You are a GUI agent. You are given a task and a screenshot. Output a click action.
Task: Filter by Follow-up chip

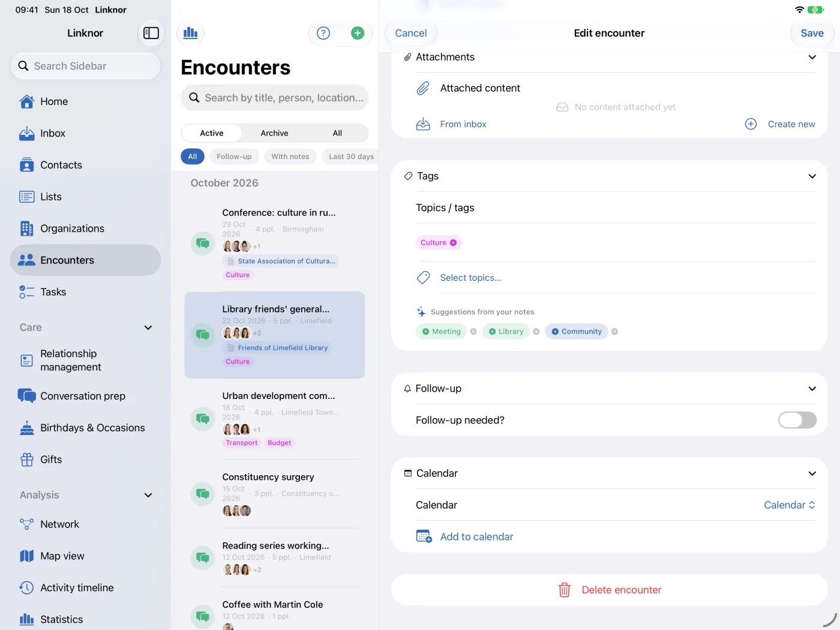[234, 157]
